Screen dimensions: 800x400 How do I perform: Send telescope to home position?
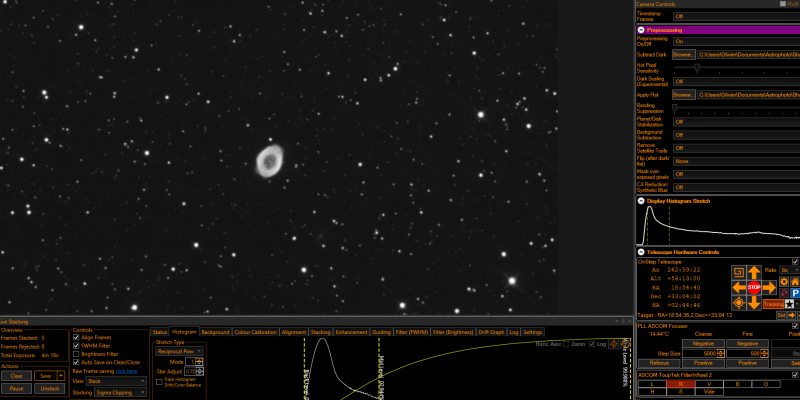point(795,282)
